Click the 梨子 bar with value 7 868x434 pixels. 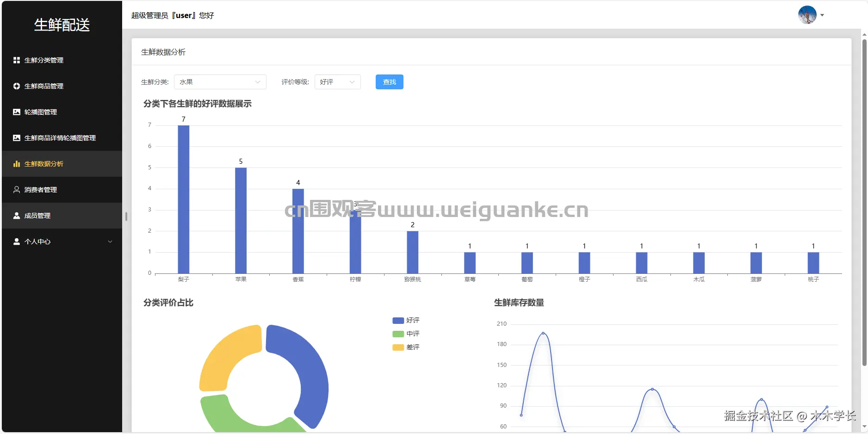(184, 199)
